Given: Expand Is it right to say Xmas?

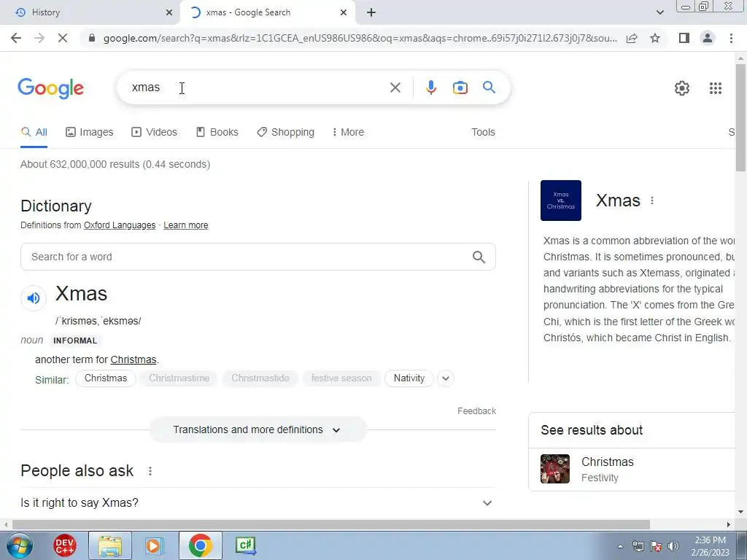Looking at the screenshot, I should pyautogui.click(x=258, y=503).
